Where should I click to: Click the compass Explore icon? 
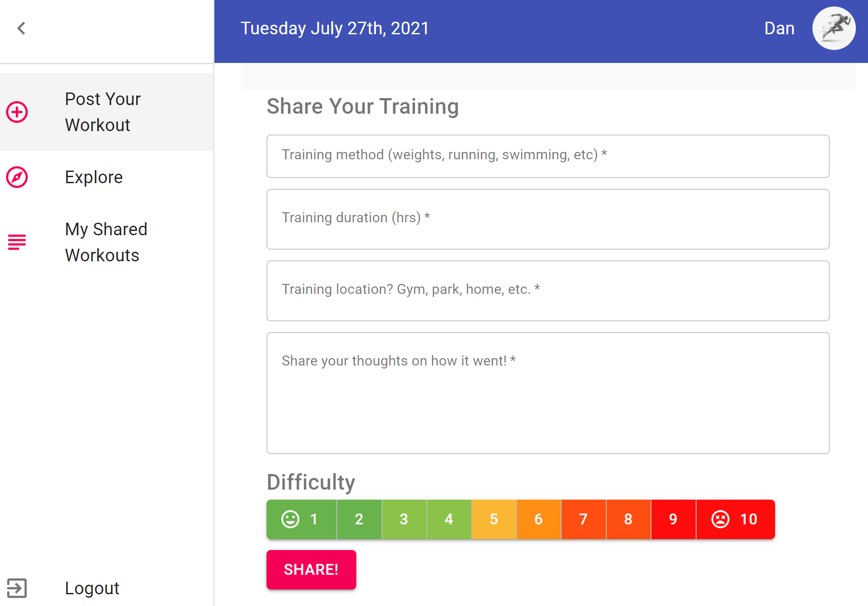tap(17, 177)
